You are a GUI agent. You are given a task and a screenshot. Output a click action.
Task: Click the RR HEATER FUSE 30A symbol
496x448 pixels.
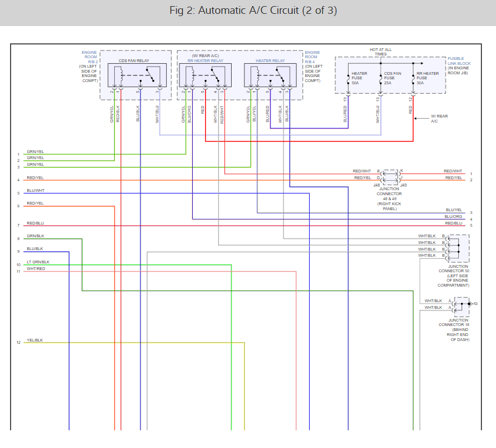(413, 79)
